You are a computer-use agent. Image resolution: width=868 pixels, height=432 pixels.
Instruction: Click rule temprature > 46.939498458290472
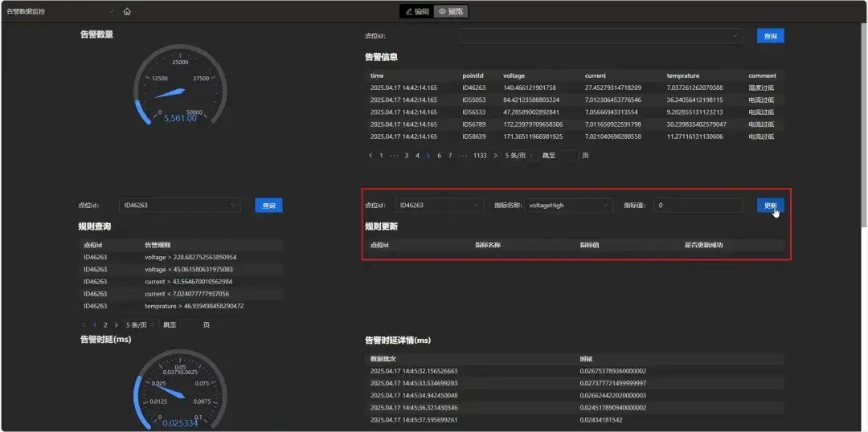(x=194, y=306)
